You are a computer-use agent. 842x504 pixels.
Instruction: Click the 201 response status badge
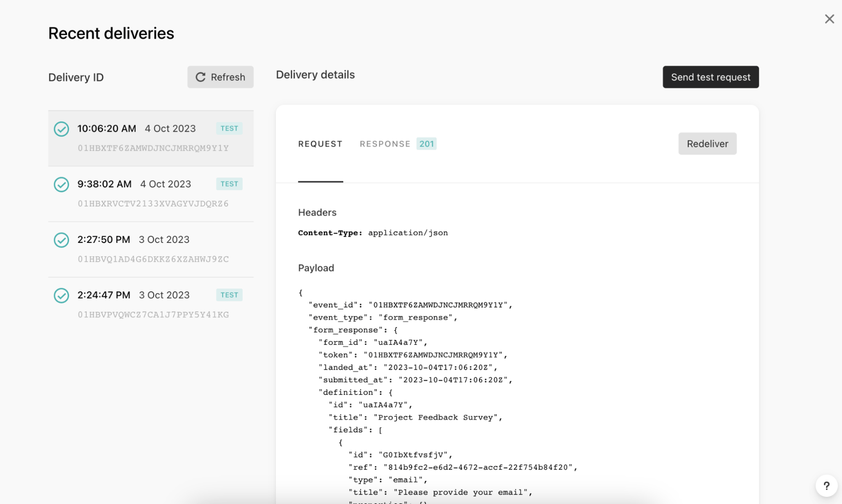pyautogui.click(x=426, y=144)
